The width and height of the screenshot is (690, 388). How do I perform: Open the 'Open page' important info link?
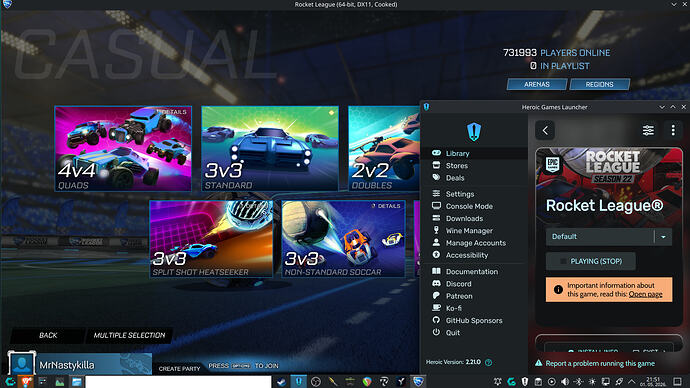click(645, 294)
